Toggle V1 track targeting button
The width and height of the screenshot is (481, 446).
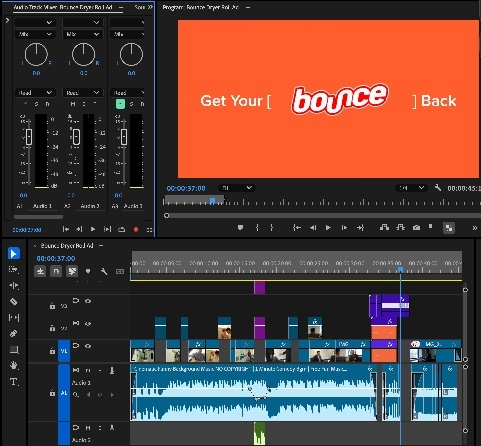64,351
